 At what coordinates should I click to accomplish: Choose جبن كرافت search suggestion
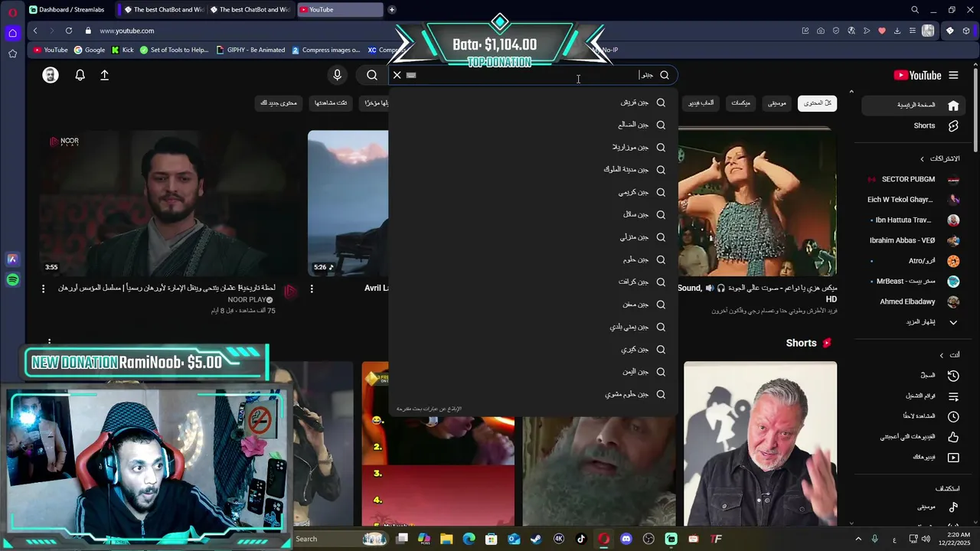pyautogui.click(x=534, y=282)
